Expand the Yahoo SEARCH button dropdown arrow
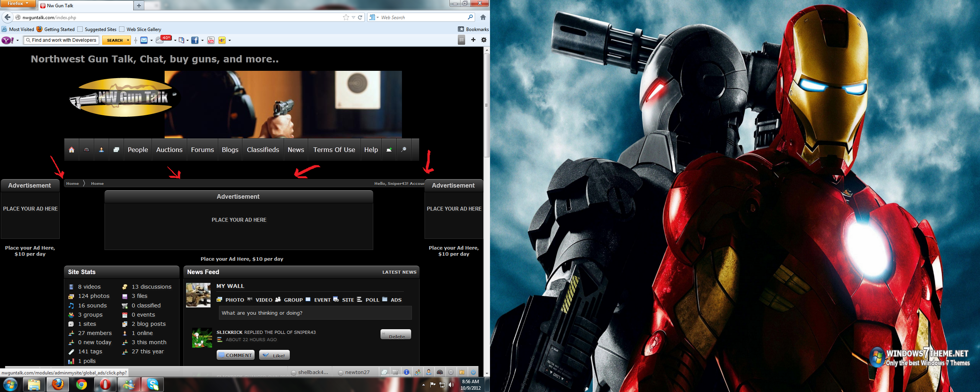Screen dimensions: 980x392 click(x=128, y=40)
